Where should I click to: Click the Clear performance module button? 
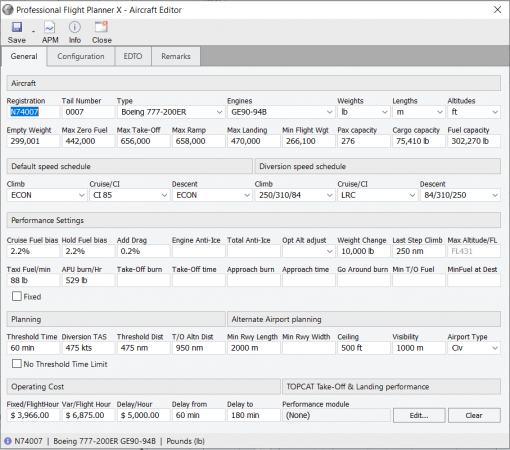point(474,415)
